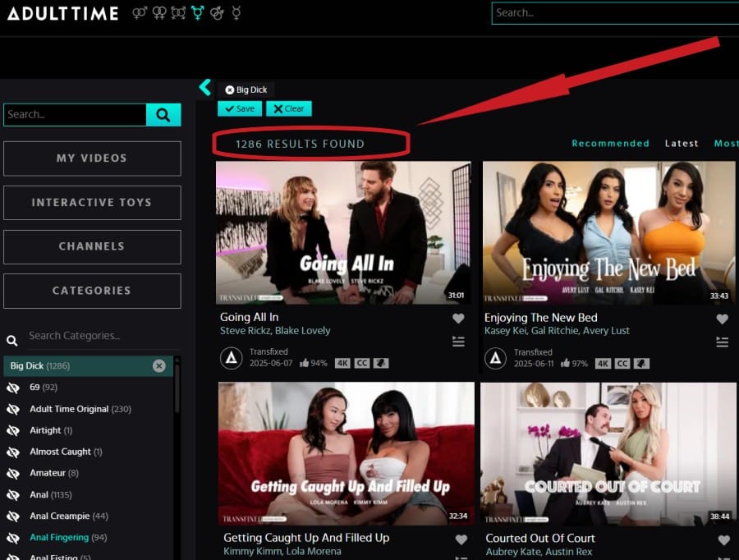The width and height of the screenshot is (739, 560).
Task: Click the interactive toy badge under Going All In
Action: click(381, 363)
